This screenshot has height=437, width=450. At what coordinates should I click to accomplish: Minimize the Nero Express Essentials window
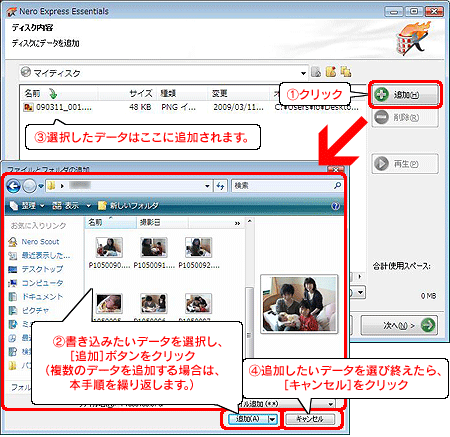[394, 12]
